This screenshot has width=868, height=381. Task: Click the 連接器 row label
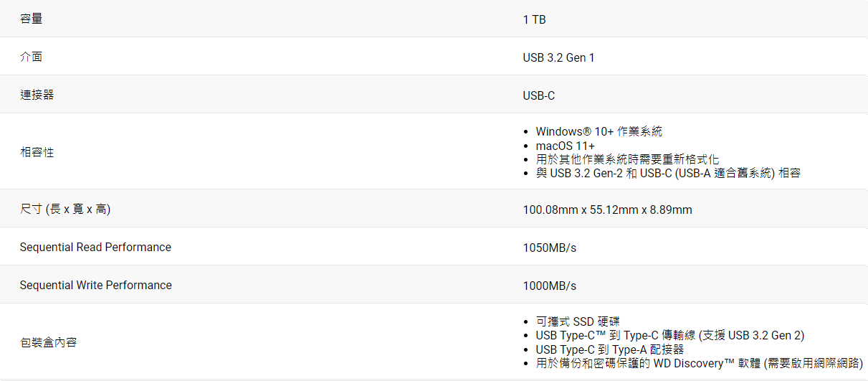point(37,95)
